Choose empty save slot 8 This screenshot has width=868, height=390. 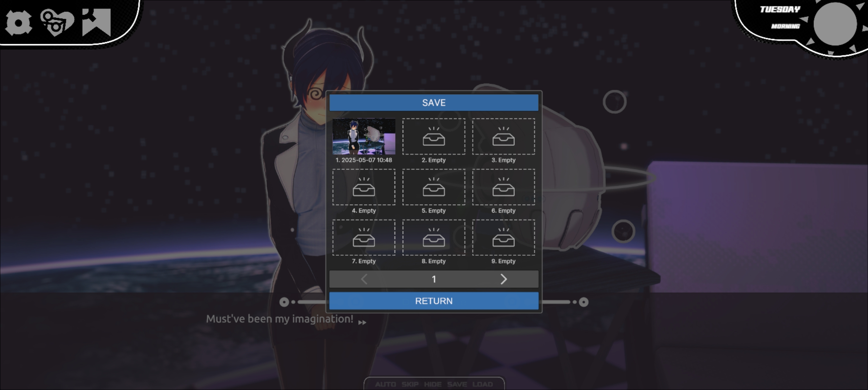(x=434, y=238)
